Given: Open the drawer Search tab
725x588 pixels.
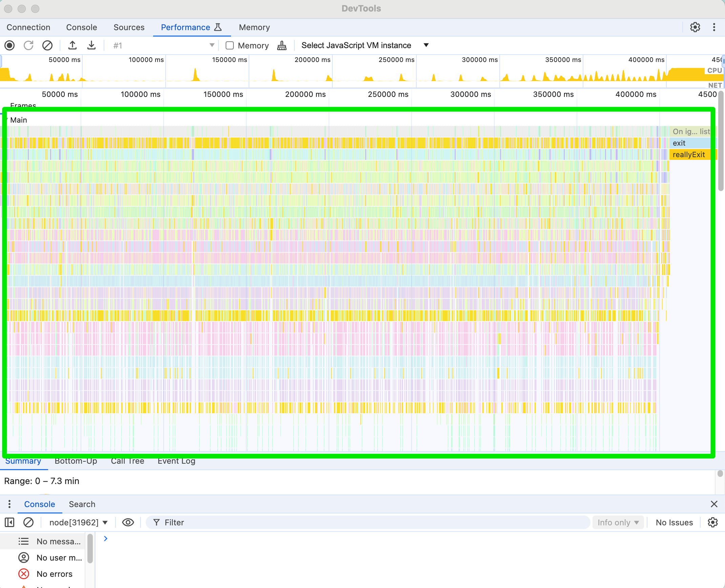Looking at the screenshot, I should point(82,504).
